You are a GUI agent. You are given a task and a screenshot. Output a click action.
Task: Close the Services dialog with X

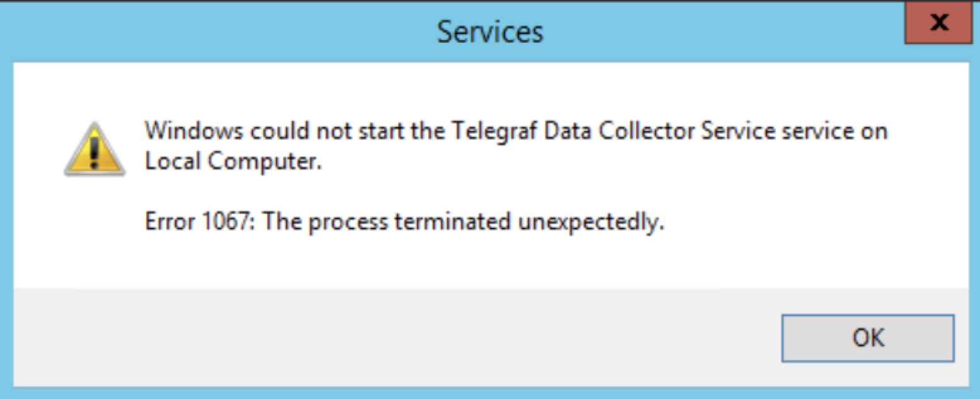[939, 23]
